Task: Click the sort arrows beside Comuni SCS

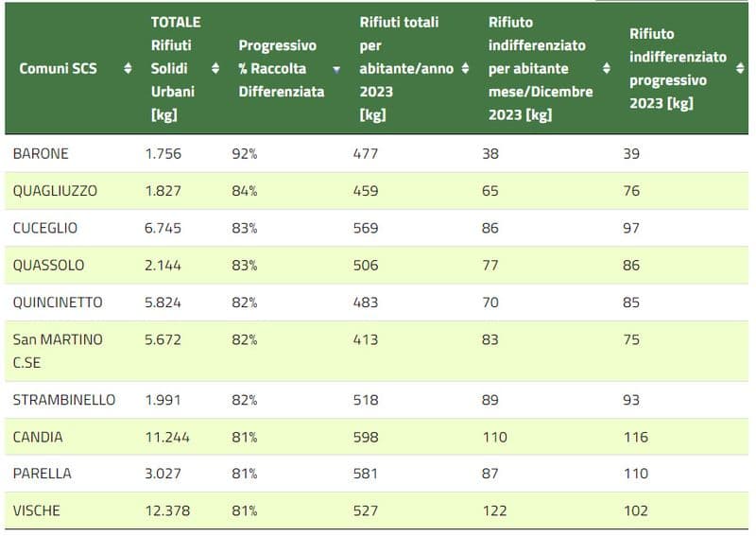Action: click(x=129, y=69)
